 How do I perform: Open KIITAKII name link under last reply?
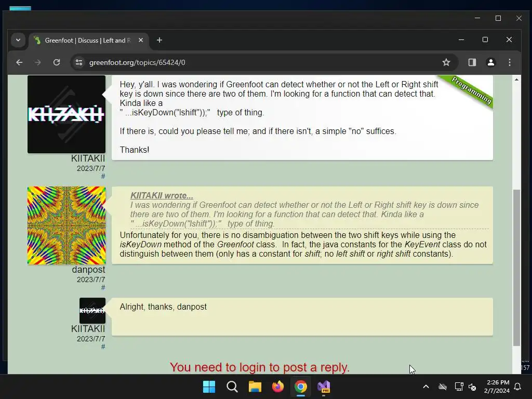point(88,329)
